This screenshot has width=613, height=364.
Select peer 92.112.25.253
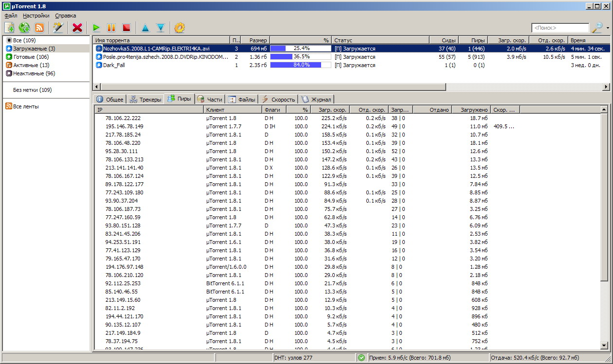click(347, 283)
